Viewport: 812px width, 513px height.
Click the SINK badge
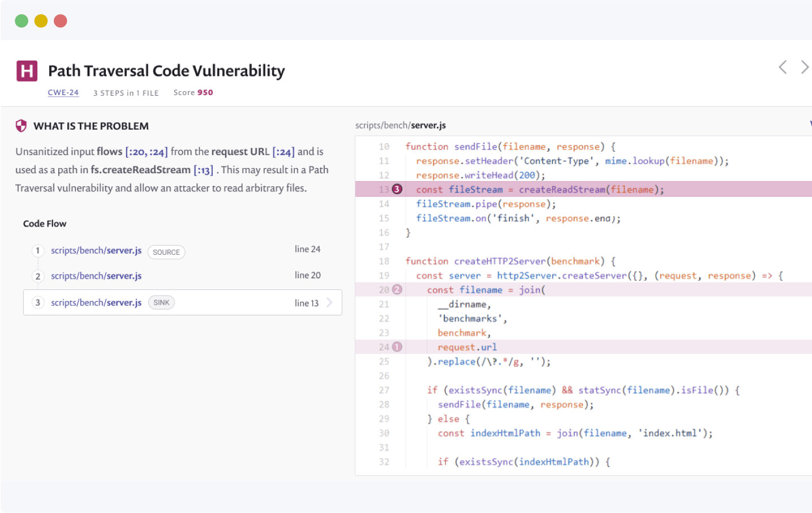tap(161, 302)
